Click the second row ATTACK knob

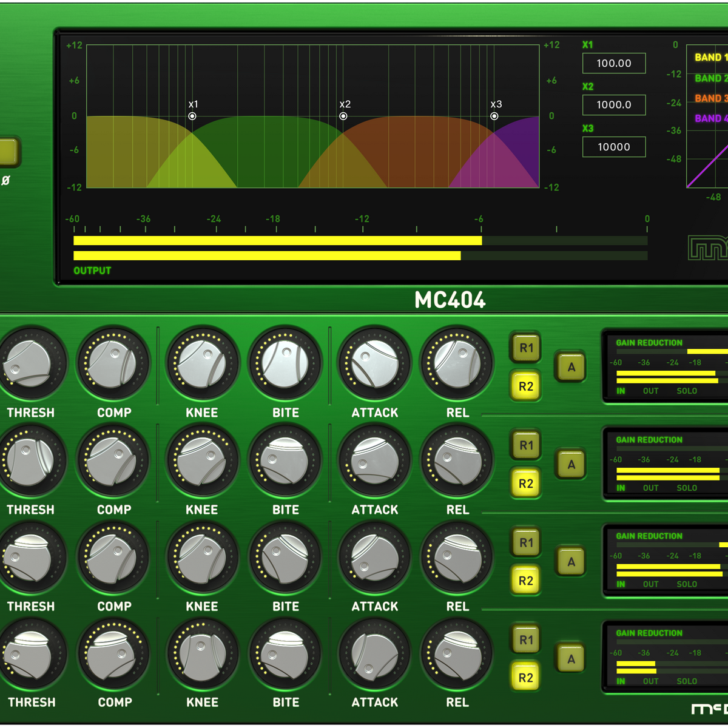tap(375, 461)
